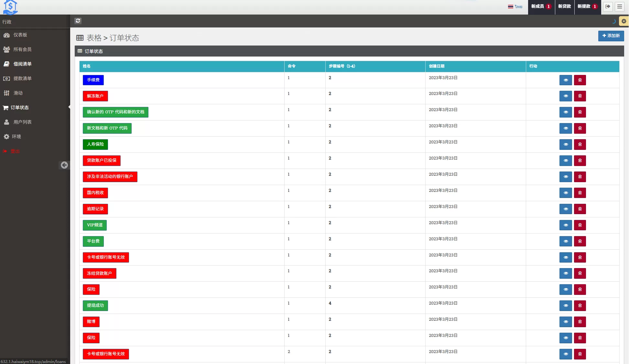The width and height of the screenshot is (629, 364).
Task: View the 解冻账户 entry with the eye icon
Action: (566, 96)
